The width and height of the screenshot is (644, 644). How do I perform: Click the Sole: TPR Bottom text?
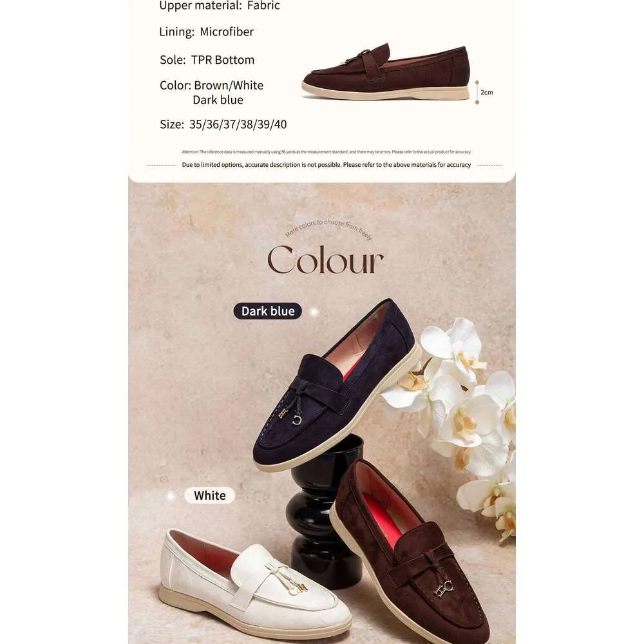(x=207, y=59)
